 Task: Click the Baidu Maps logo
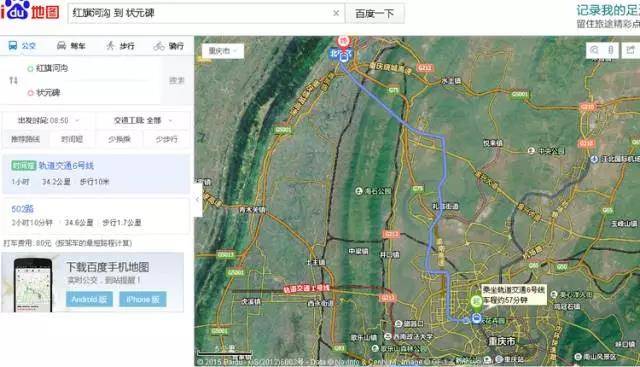29,10
